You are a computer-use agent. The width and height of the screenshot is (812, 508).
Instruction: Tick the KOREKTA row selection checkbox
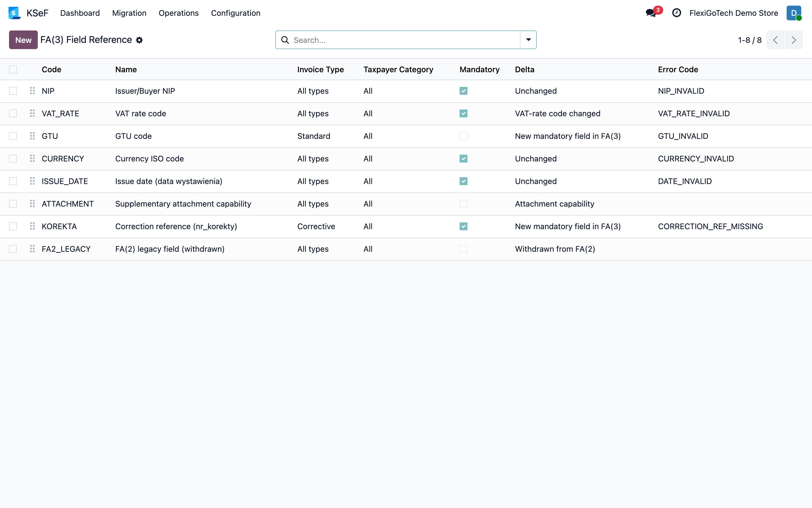(13, 226)
